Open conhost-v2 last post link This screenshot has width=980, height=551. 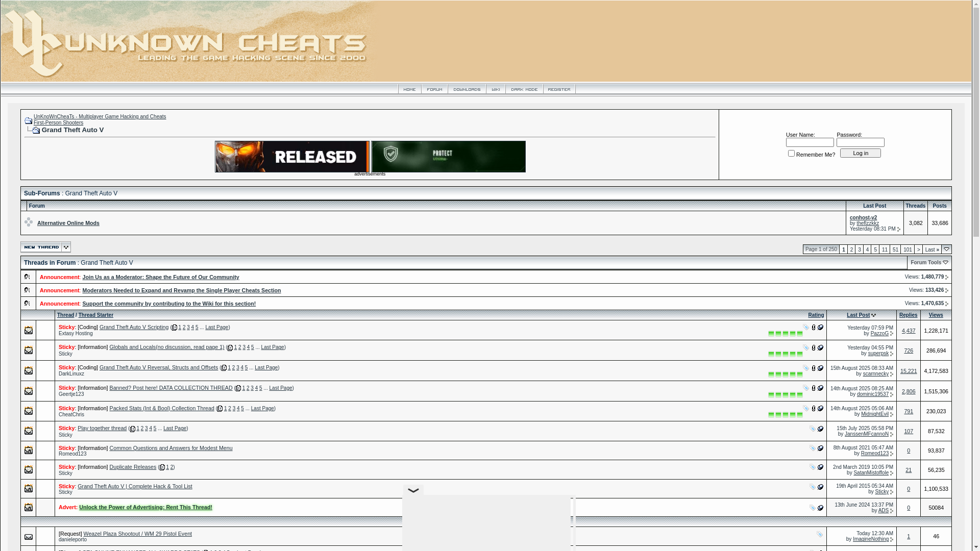click(x=864, y=218)
